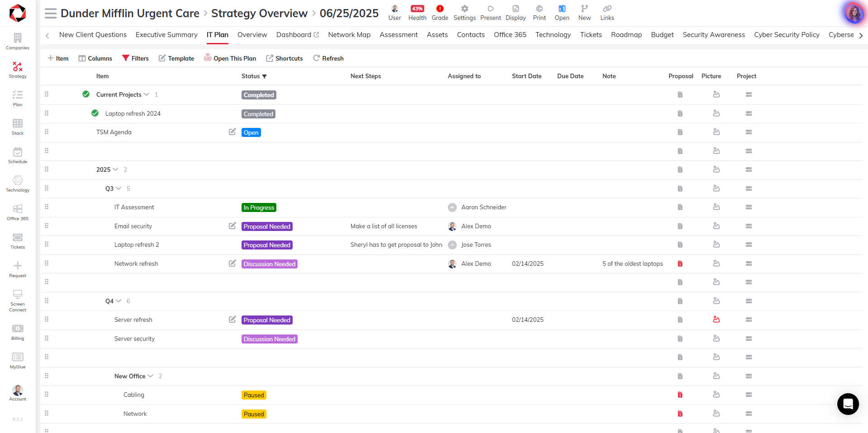868x433 pixels.
Task: Switch to the Executive Summary tab
Action: [x=166, y=35]
